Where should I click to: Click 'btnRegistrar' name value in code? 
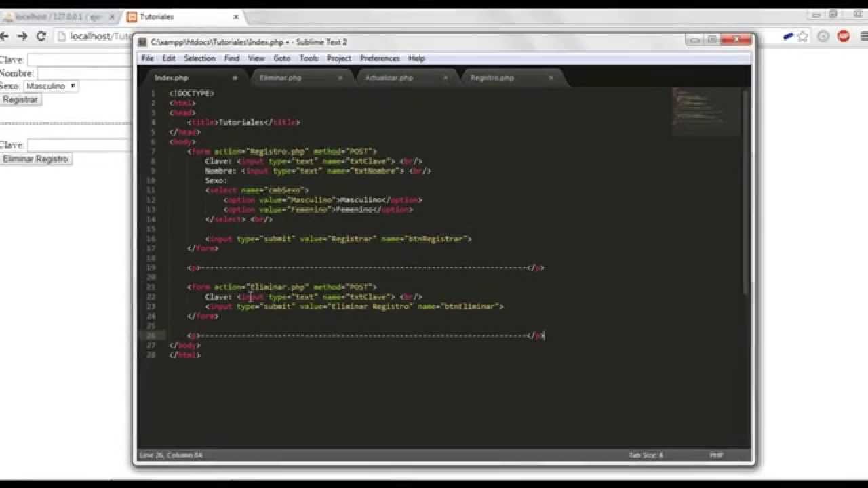(435, 239)
